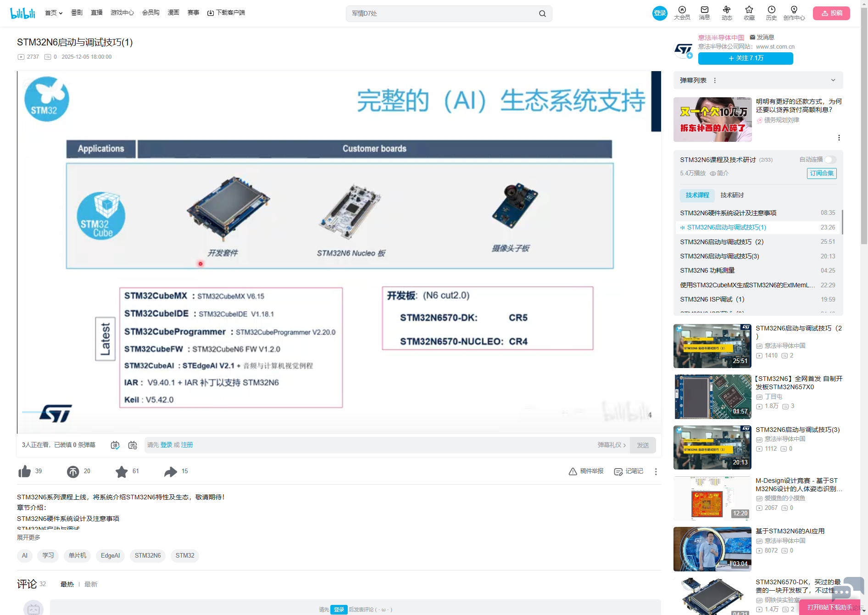Screen dimensions: 868x615
Task: Play STM32N6 功耗测量 from playlist
Action: coord(757,270)
